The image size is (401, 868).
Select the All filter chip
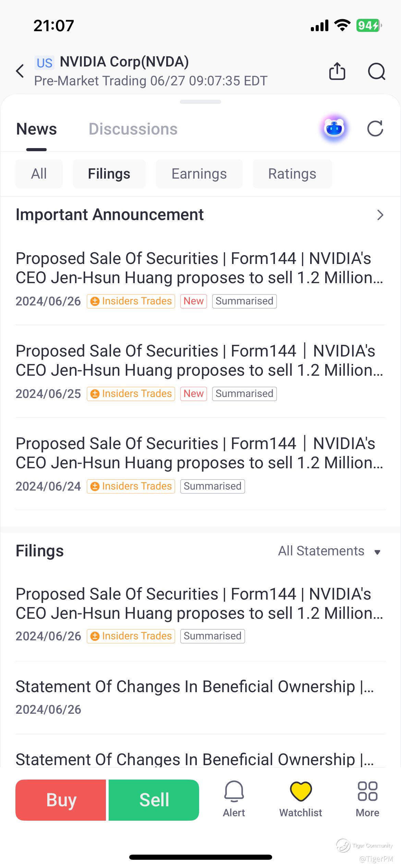[x=39, y=174]
